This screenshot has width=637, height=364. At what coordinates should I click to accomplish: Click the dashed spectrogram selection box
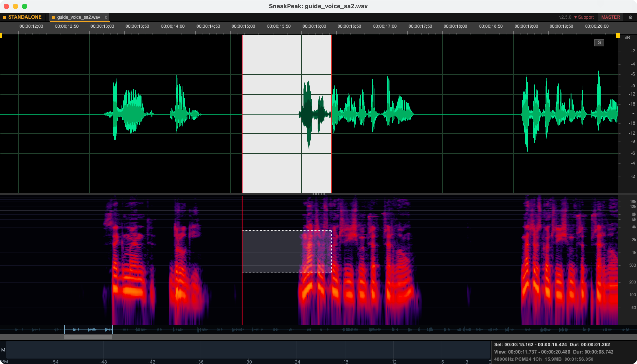287,251
